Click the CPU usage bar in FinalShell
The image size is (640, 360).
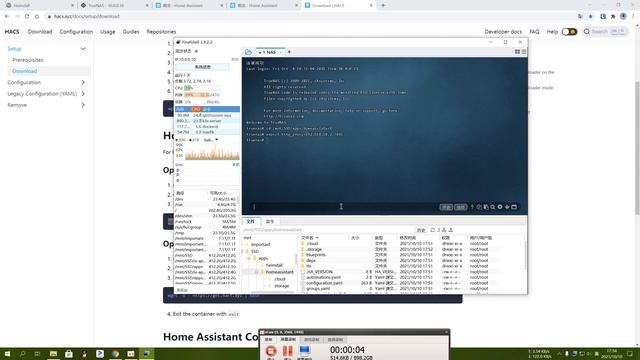[202, 88]
